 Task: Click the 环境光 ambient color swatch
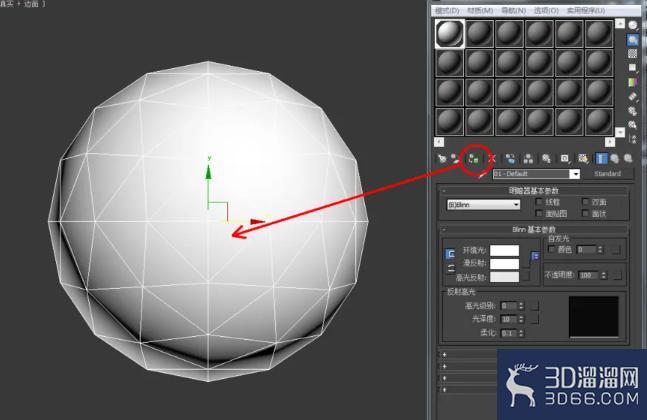505,250
